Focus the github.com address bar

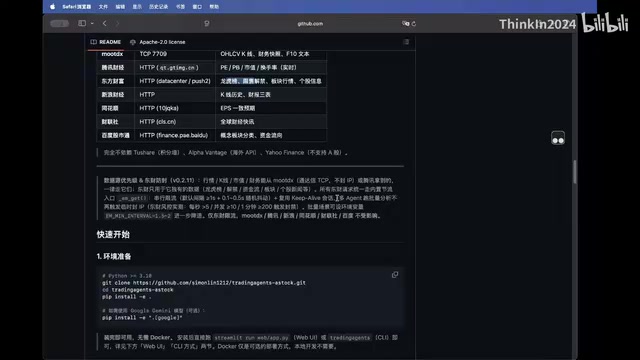point(310,24)
